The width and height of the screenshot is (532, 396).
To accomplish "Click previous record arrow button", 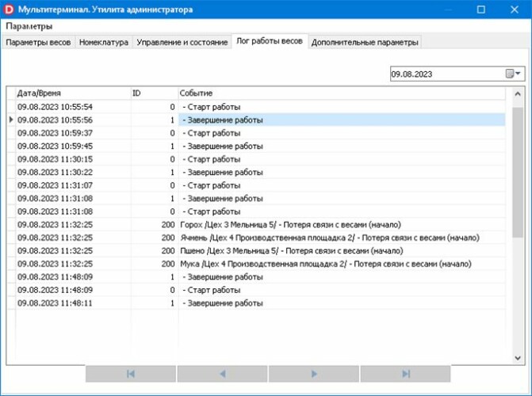I will pos(222,374).
